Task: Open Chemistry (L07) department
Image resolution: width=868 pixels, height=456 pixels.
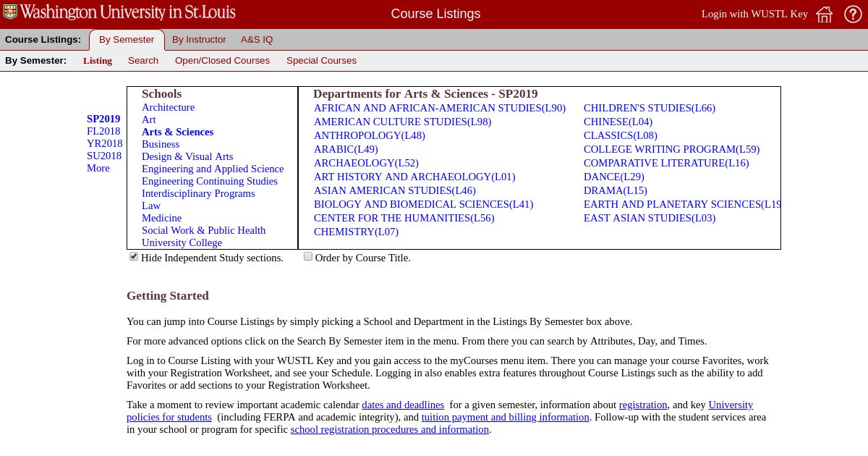Action: 356,232
